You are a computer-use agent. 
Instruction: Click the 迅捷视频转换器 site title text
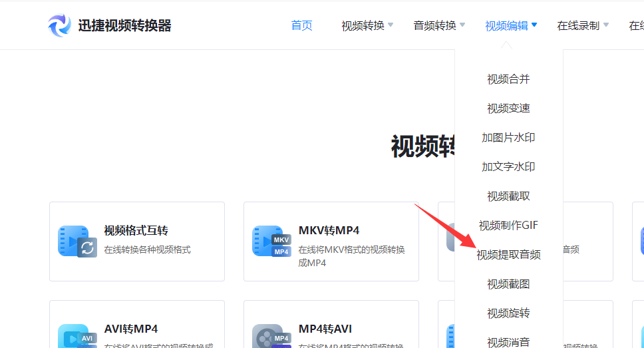coord(125,25)
